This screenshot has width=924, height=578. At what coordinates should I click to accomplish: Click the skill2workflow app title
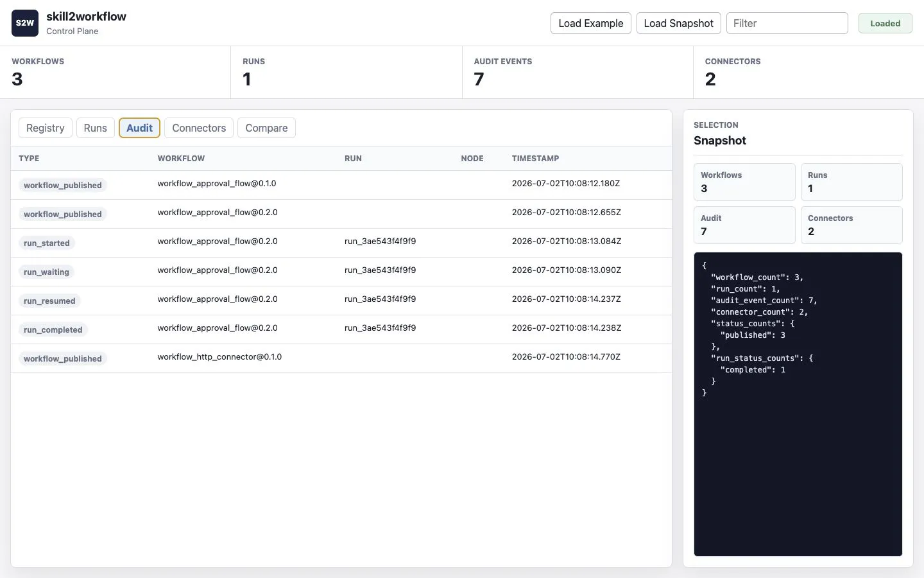[86, 17]
